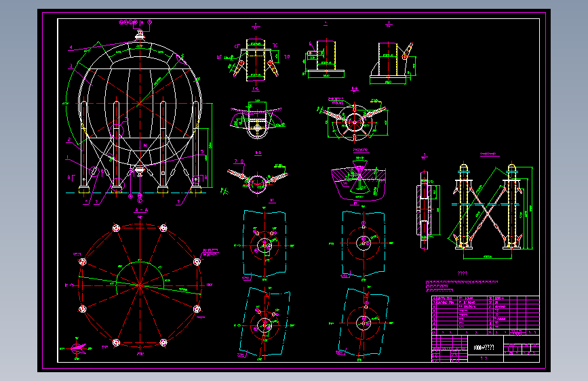Select the bottom outlet nozzle under the sphere
The image size is (588, 381).
tap(140, 172)
